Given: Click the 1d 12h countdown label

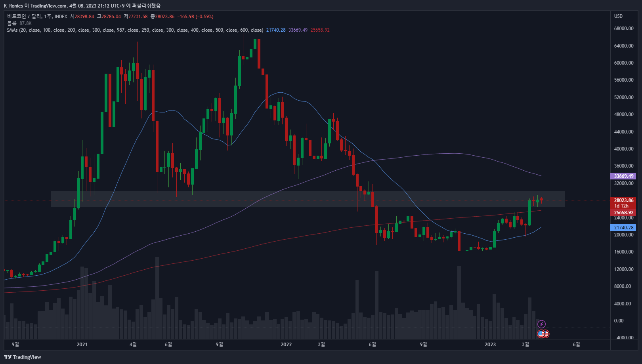Looking at the screenshot, I should coord(621,206).
